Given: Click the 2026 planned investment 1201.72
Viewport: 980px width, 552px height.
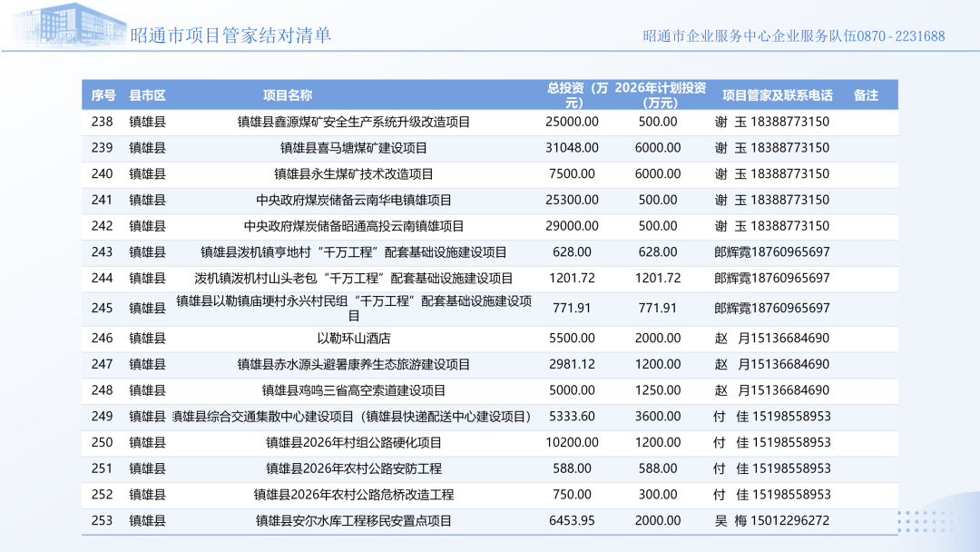Looking at the screenshot, I should (x=658, y=278).
